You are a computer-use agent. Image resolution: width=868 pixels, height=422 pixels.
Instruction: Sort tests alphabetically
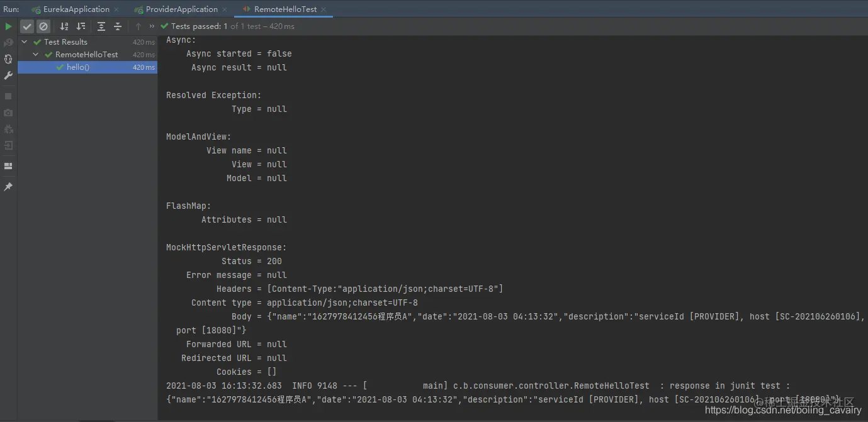click(x=64, y=26)
